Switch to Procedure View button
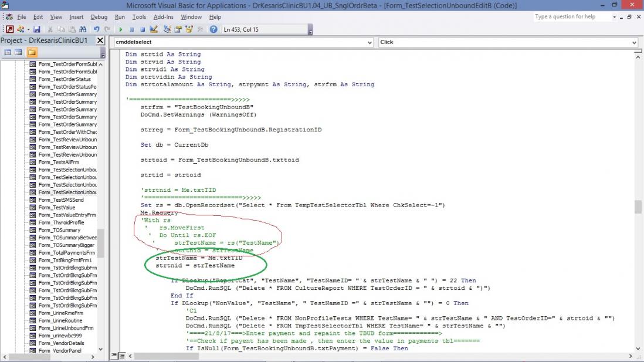This screenshot has width=644, height=362. click(114, 356)
